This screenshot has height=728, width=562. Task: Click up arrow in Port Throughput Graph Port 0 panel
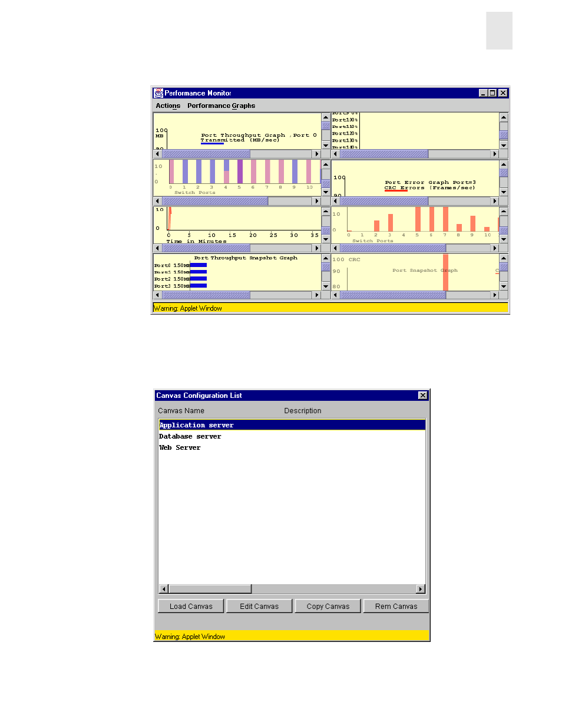coord(326,117)
